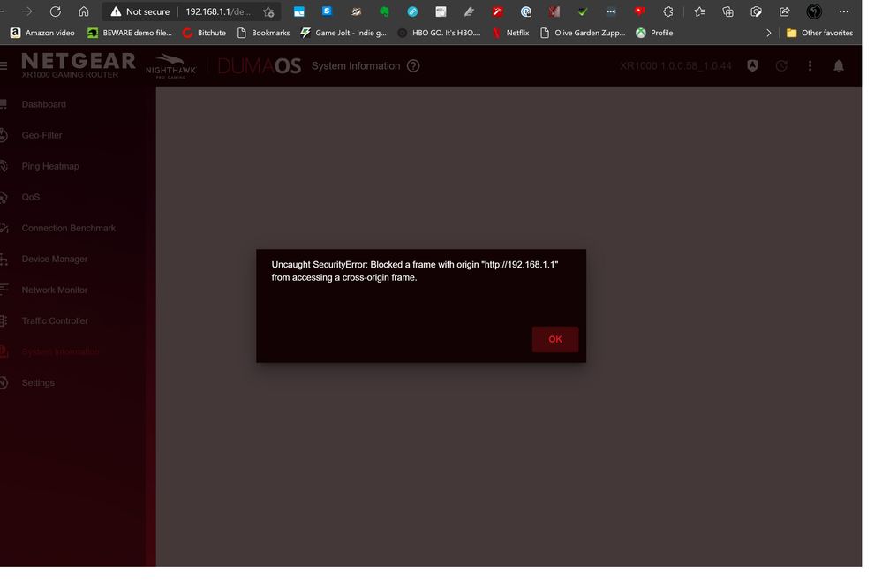Open Device Manager in the sidebar
This screenshot has height=588, width=882.
[55, 259]
